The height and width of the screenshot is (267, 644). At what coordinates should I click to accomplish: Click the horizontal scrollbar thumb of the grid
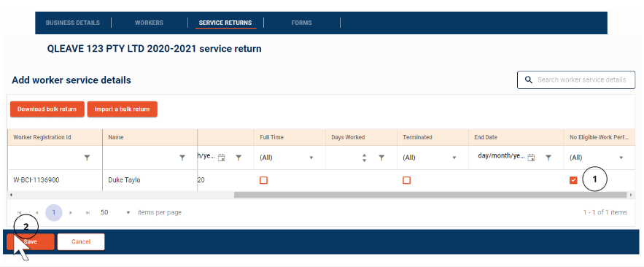click(430, 195)
